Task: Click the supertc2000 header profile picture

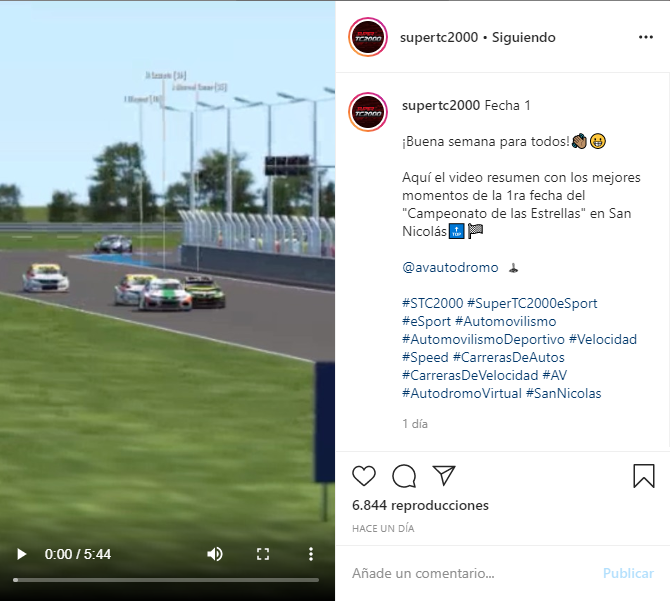Action: (368, 37)
